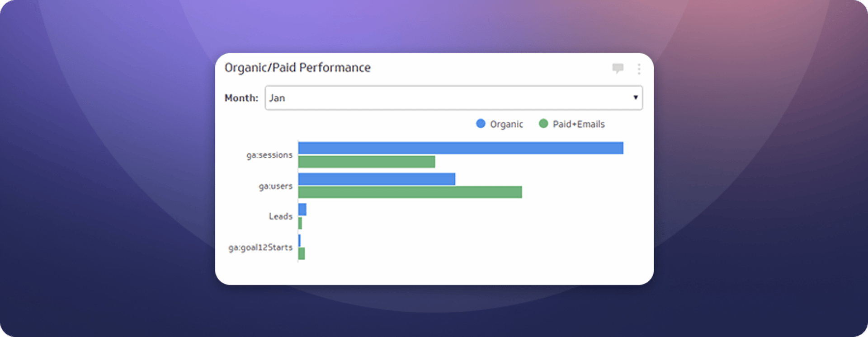This screenshot has width=868, height=337.
Task: Click the green Paid+Emails legend dot
Action: [x=543, y=124]
